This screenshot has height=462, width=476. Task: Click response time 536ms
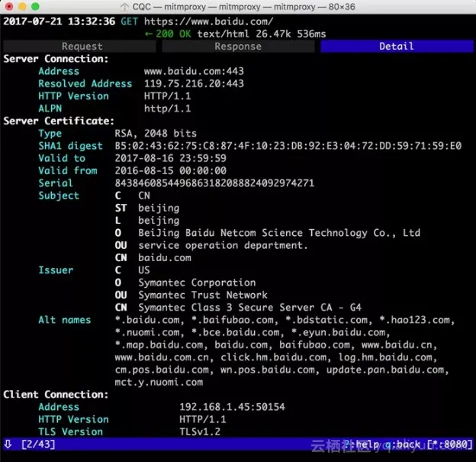pyautogui.click(x=311, y=34)
